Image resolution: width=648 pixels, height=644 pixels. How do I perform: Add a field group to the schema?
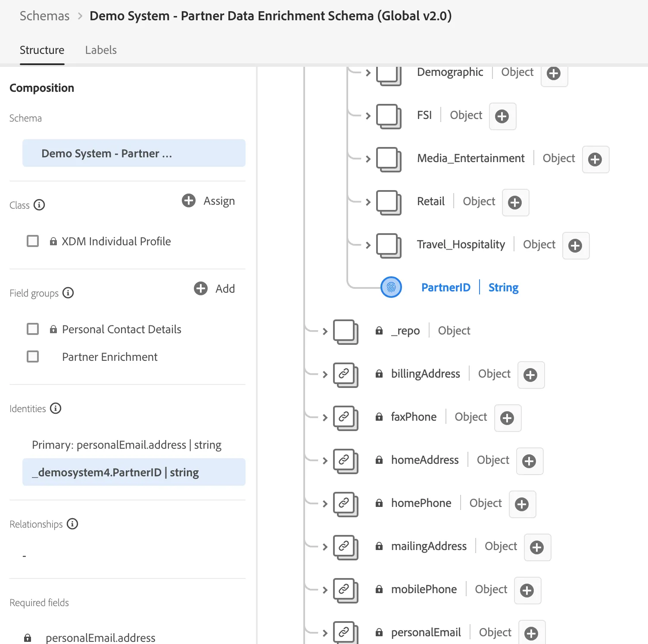coord(215,289)
